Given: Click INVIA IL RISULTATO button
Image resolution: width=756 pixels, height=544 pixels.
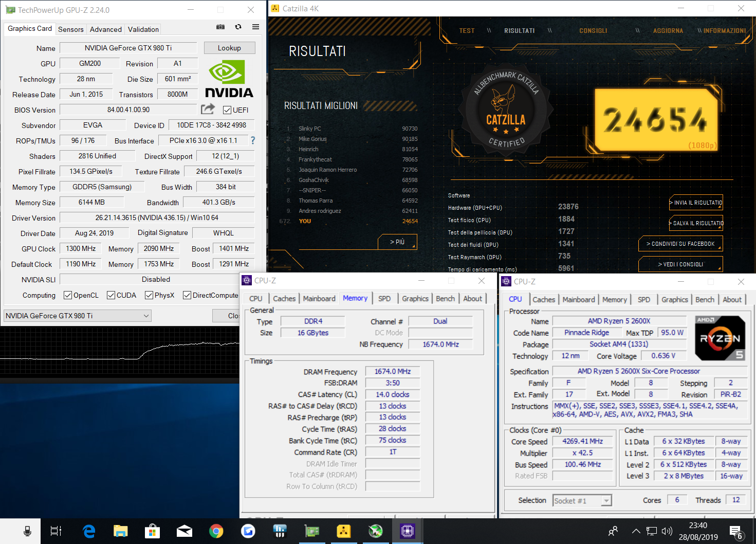Looking at the screenshot, I should [696, 203].
